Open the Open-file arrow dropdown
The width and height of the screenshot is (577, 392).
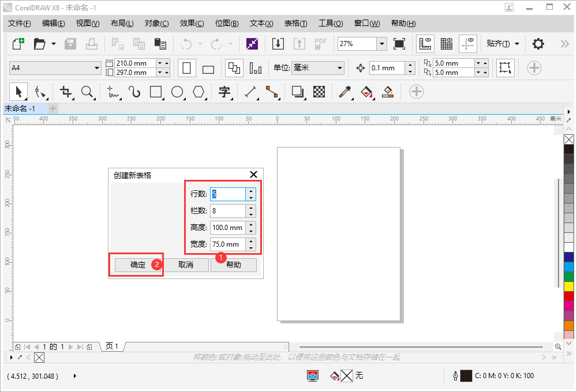54,44
